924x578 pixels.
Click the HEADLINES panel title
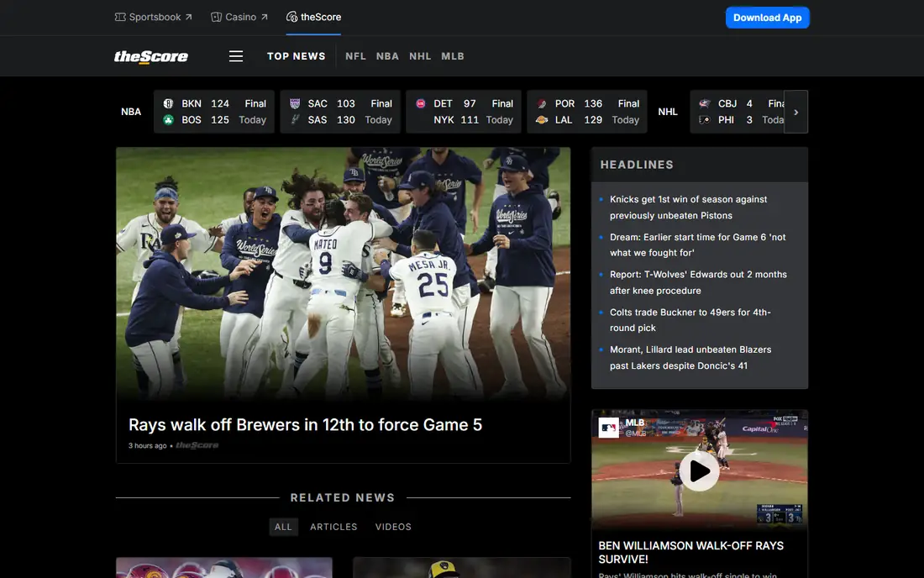click(x=637, y=165)
